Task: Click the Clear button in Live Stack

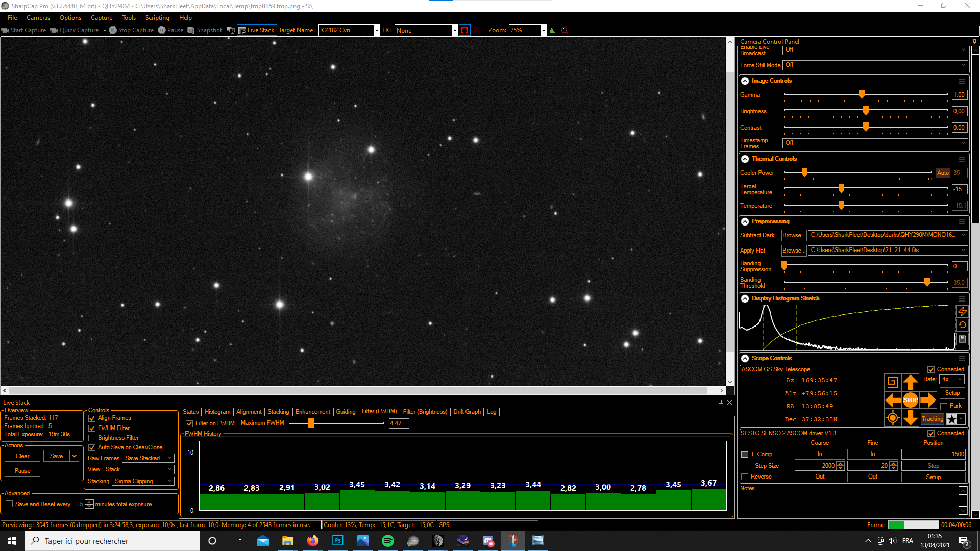Action: [22, 456]
